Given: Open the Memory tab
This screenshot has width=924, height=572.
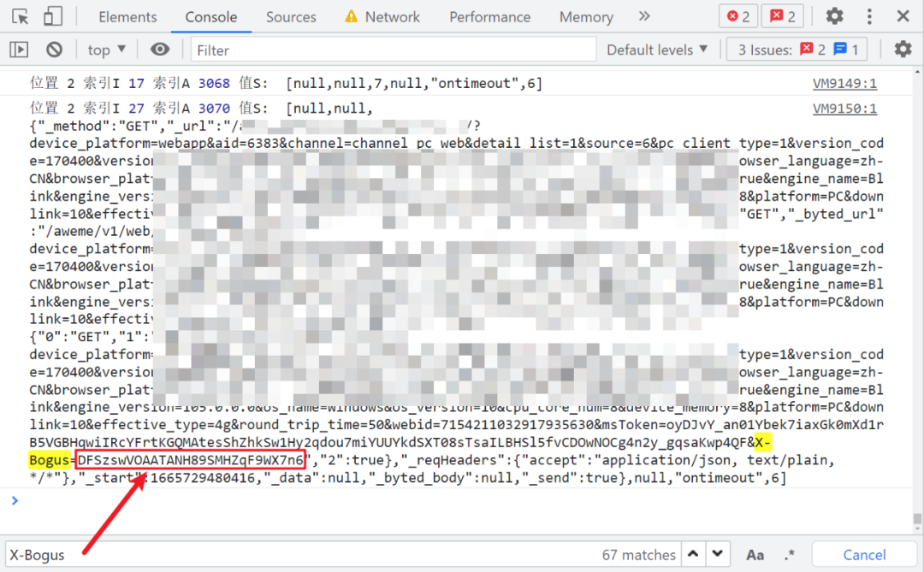Looking at the screenshot, I should point(586,17).
